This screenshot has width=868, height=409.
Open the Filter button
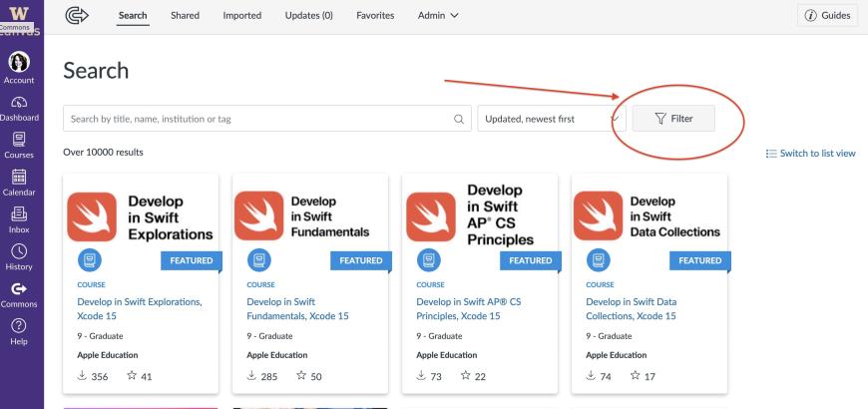pos(673,119)
